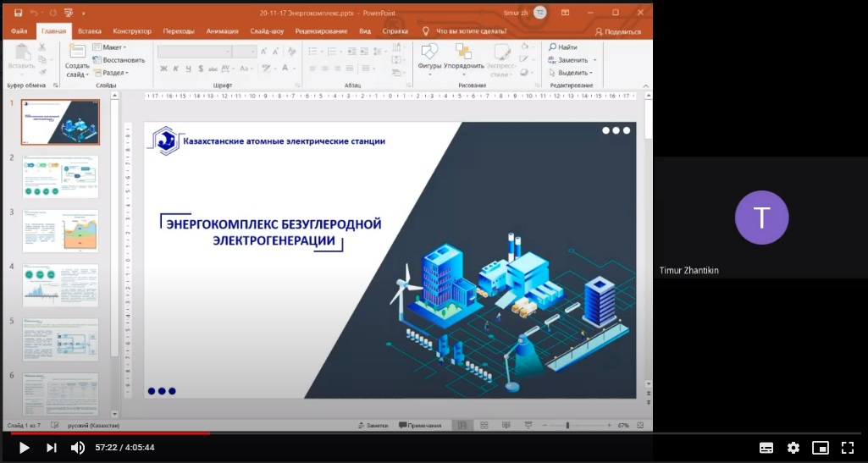Toggle video subtitles button
This screenshot has width=868, height=463.
[766, 448]
